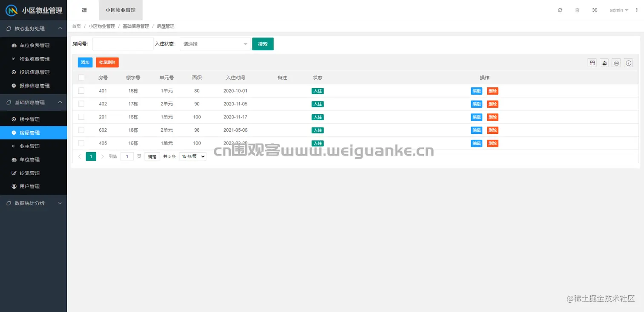Open 物业收费管理 in sidebar
Screen dimensions: 644x312
33,59
